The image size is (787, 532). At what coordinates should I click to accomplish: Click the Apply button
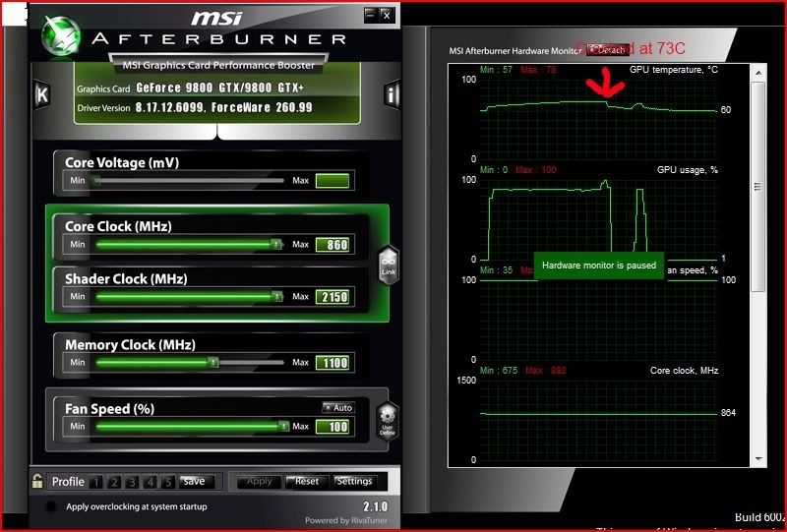click(259, 481)
